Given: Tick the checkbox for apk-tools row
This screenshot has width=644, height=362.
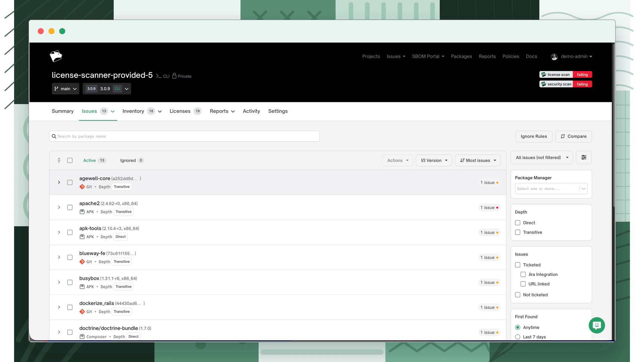Looking at the screenshot, I should (x=70, y=232).
